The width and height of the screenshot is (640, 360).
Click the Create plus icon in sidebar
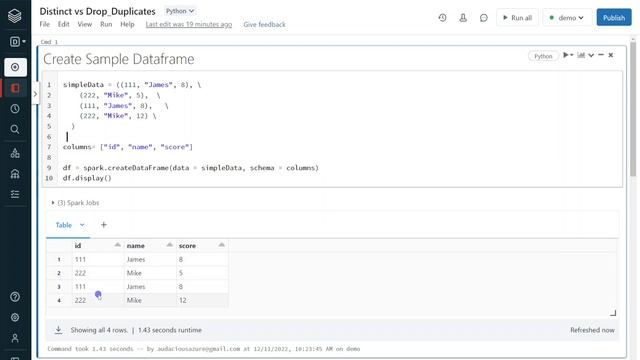click(16, 67)
